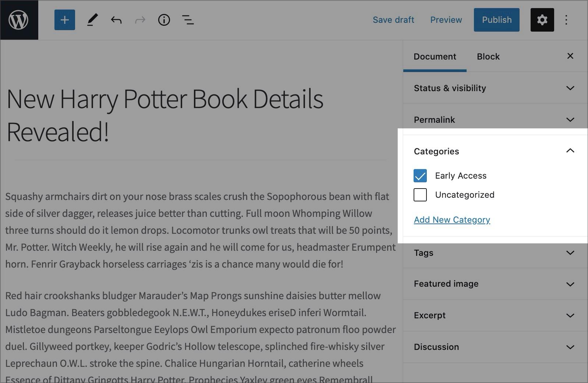Open the content info details icon
Screen dimensions: 588x383
[164, 20]
